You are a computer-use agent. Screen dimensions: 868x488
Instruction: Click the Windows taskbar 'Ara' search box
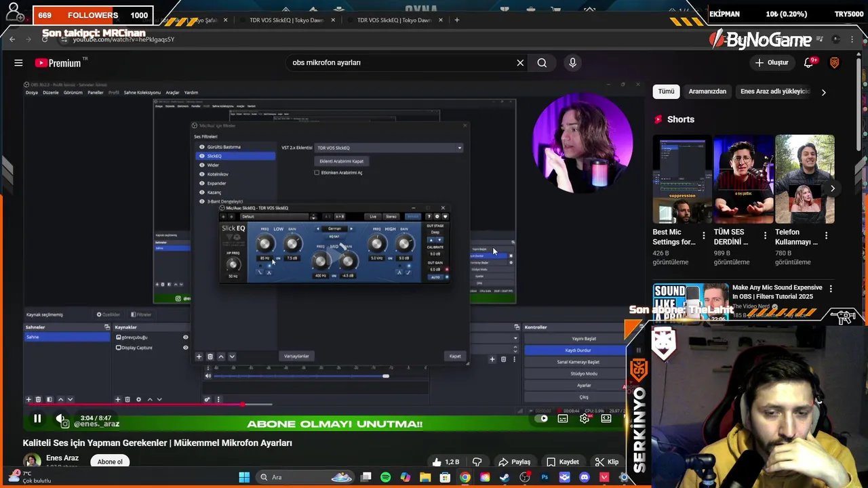pos(304,477)
